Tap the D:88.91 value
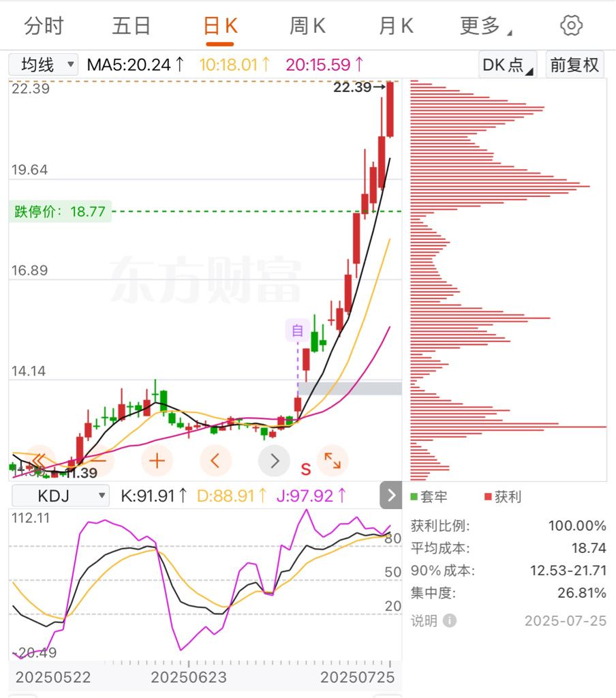 [x=232, y=496]
